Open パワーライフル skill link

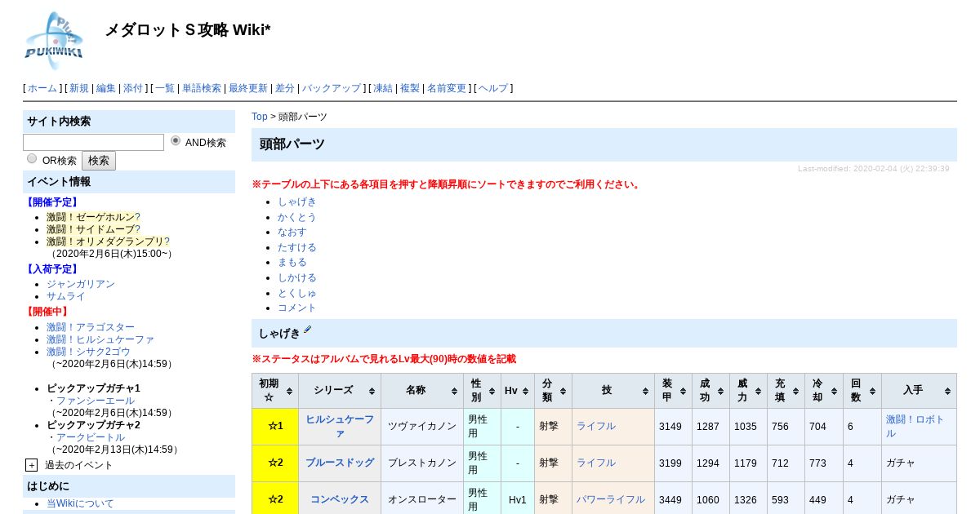[611, 499]
